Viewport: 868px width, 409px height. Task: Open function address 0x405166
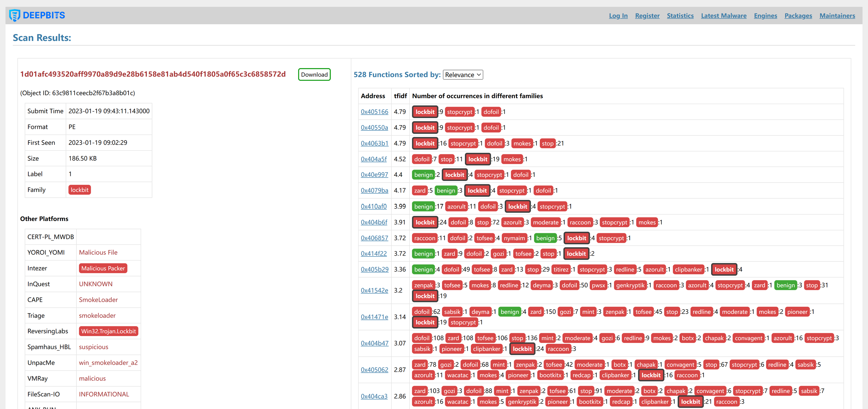tap(374, 112)
